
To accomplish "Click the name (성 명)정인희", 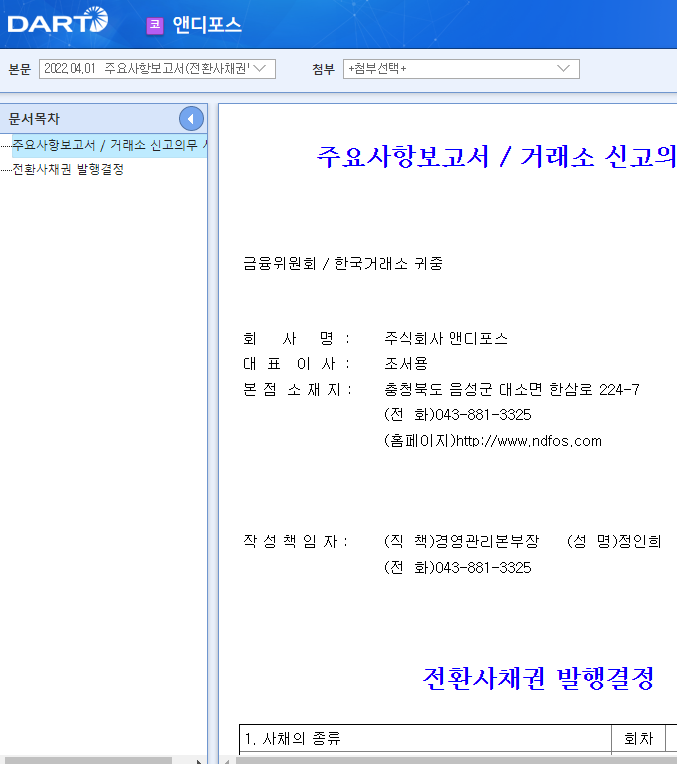I will point(614,541).
